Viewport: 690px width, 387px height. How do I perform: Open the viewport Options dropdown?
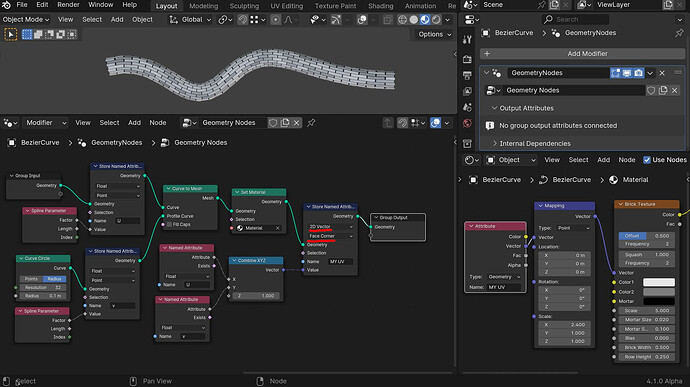pos(434,34)
